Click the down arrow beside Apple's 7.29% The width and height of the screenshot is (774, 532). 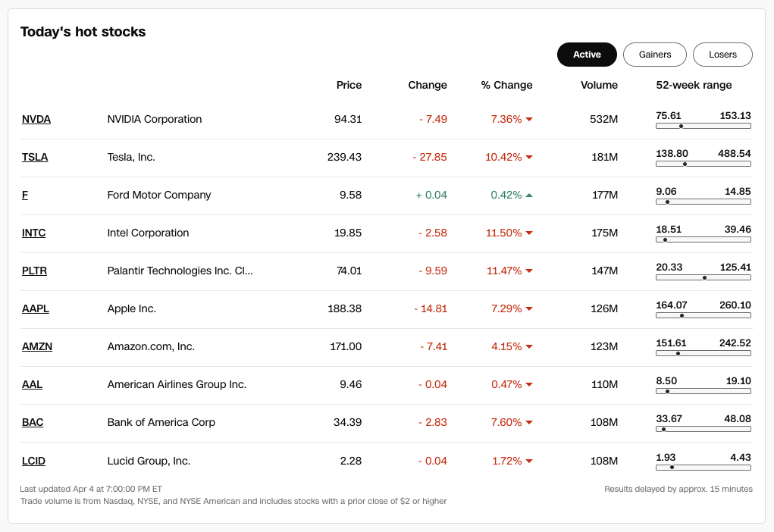point(529,309)
